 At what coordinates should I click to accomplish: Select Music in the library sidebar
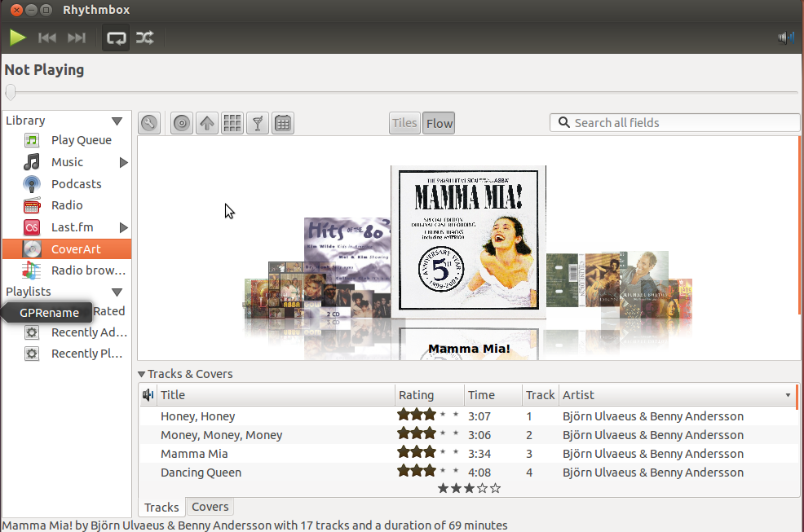click(x=67, y=162)
